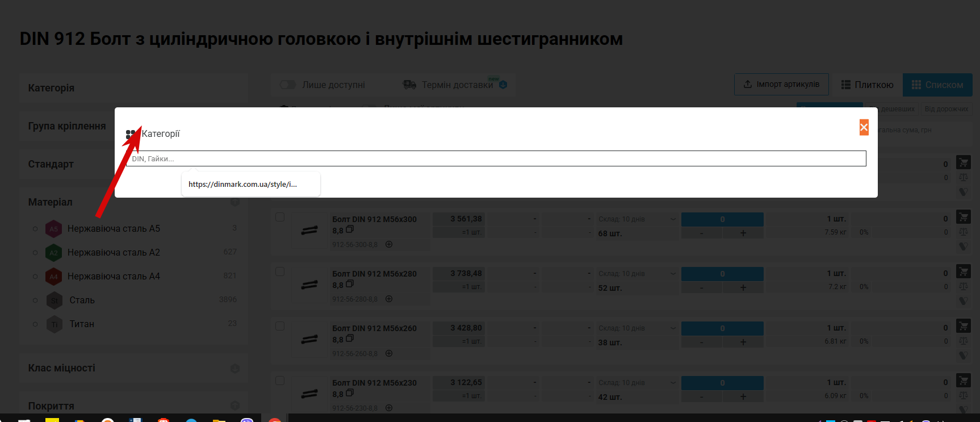Select 'Титан' material radio button
Viewport: 980px width, 422px height.
(x=35, y=324)
